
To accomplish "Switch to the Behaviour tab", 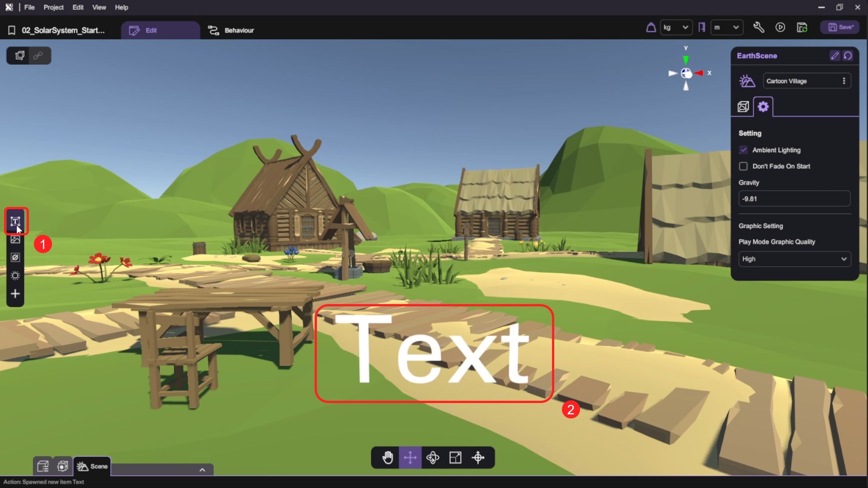I will (x=231, y=30).
